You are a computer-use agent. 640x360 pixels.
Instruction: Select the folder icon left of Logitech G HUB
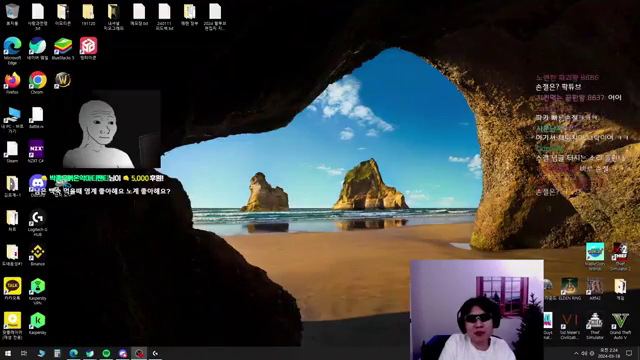(12, 220)
